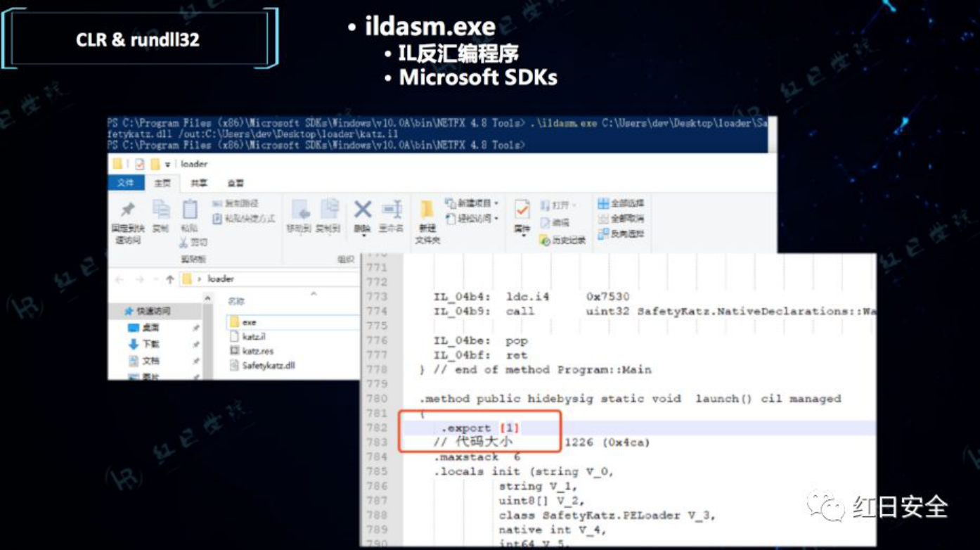The image size is (980, 550).
Task: Click Edit (编辑) in the ribbon
Action: tap(555, 222)
